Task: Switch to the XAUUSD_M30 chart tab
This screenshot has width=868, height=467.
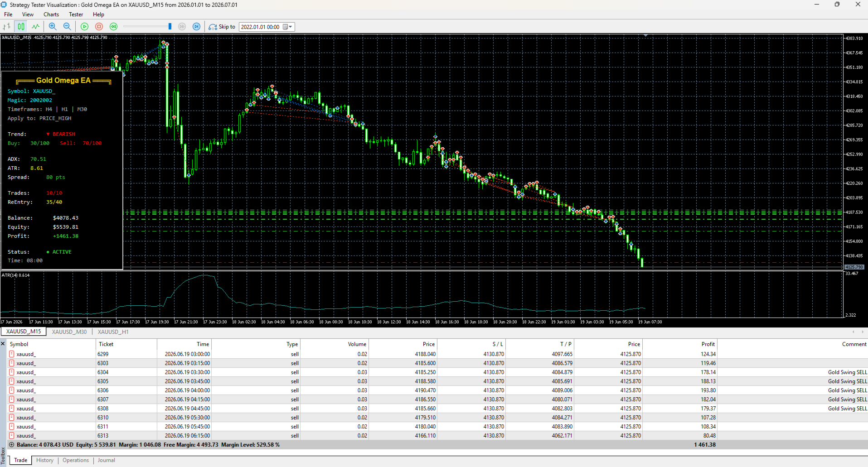Action: [69, 332]
